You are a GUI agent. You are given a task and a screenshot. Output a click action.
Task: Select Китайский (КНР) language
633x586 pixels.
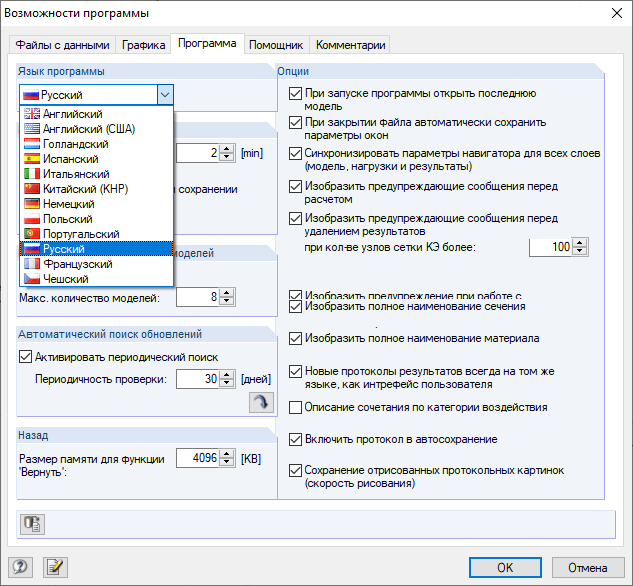[x=97, y=188]
